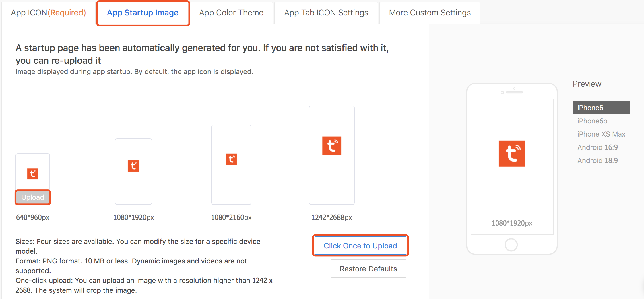Open More Custom Settings tab
The width and height of the screenshot is (644, 299).
coord(430,13)
